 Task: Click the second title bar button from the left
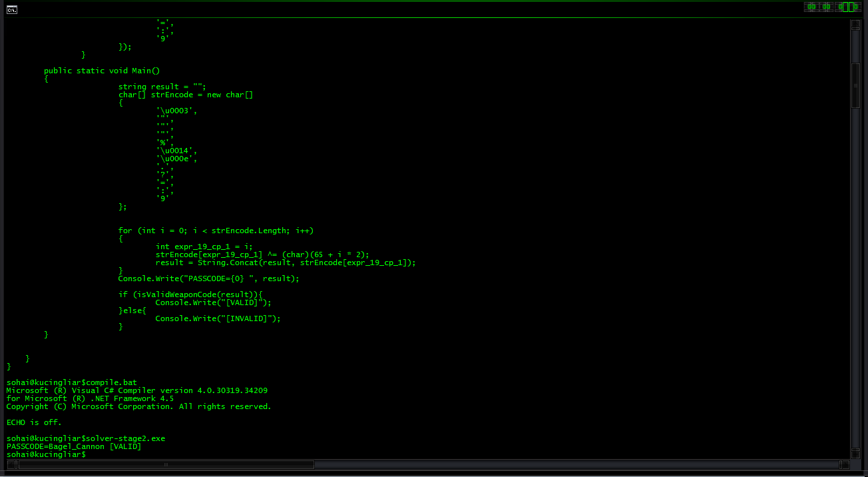pos(827,7)
